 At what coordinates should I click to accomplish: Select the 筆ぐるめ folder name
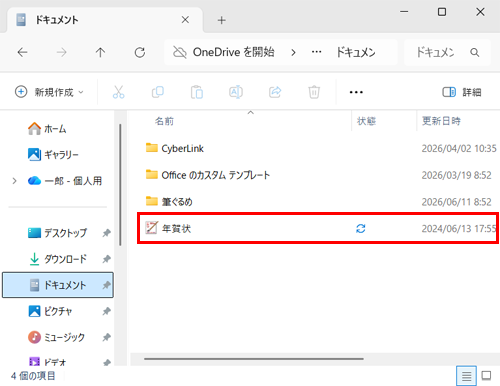point(177,202)
